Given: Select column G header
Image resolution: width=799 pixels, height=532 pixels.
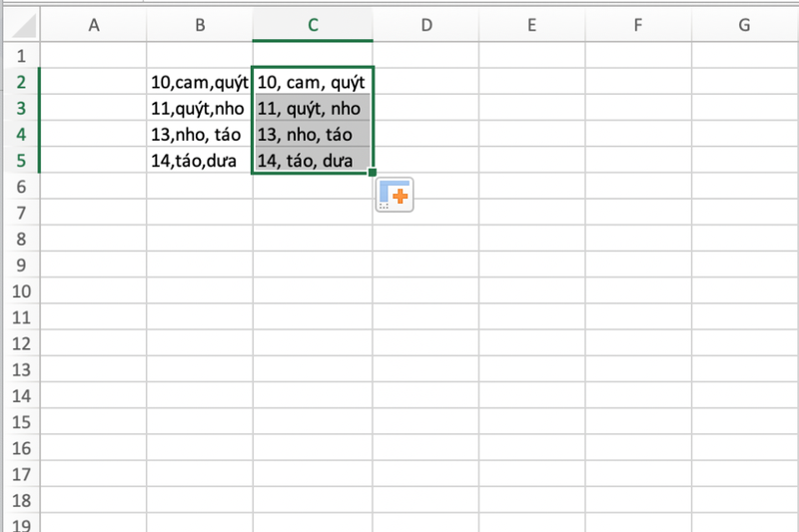Looking at the screenshot, I should 745,25.
